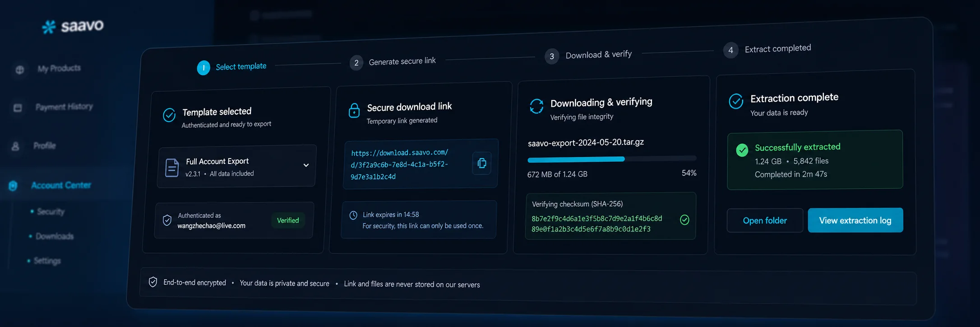Viewport: 980px width, 327px height.
Task: Click the Profile person icon
Action: (x=15, y=146)
